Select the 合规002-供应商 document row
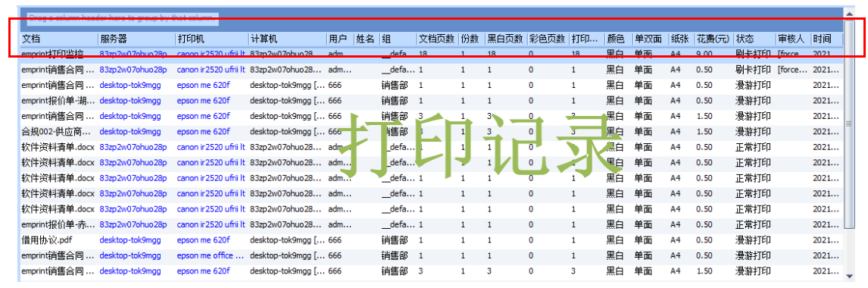The height and width of the screenshot is (288, 868). (432, 132)
